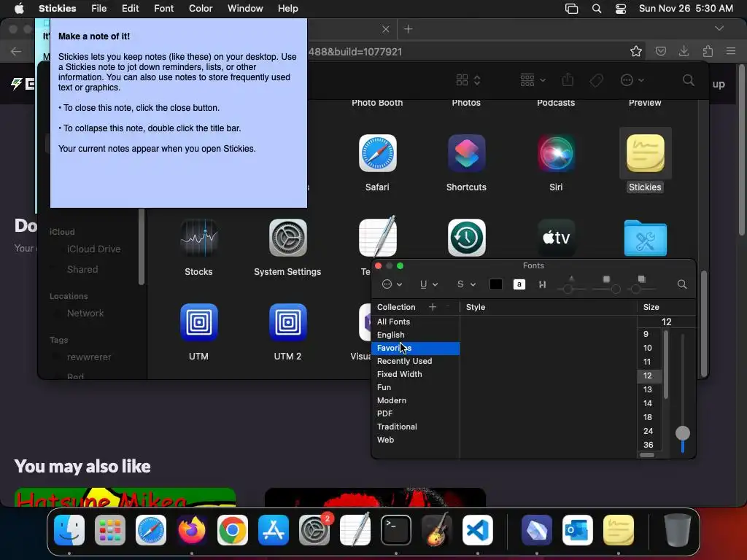This screenshot has width=747, height=560.
Task: Select the English collection
Action: point(415,335)
